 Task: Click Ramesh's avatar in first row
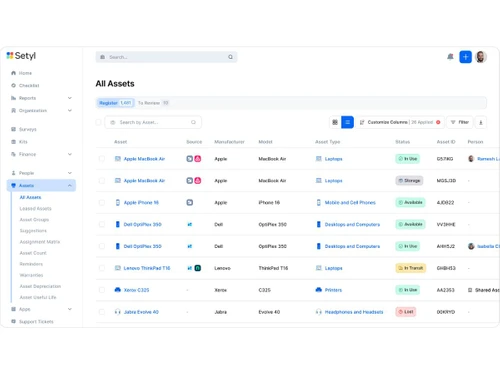[471, 159]
